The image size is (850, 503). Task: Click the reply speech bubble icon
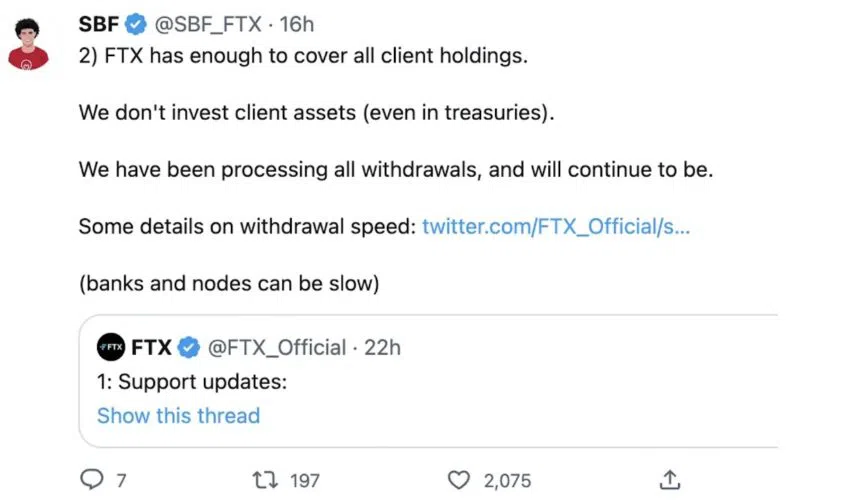(91, 479)
